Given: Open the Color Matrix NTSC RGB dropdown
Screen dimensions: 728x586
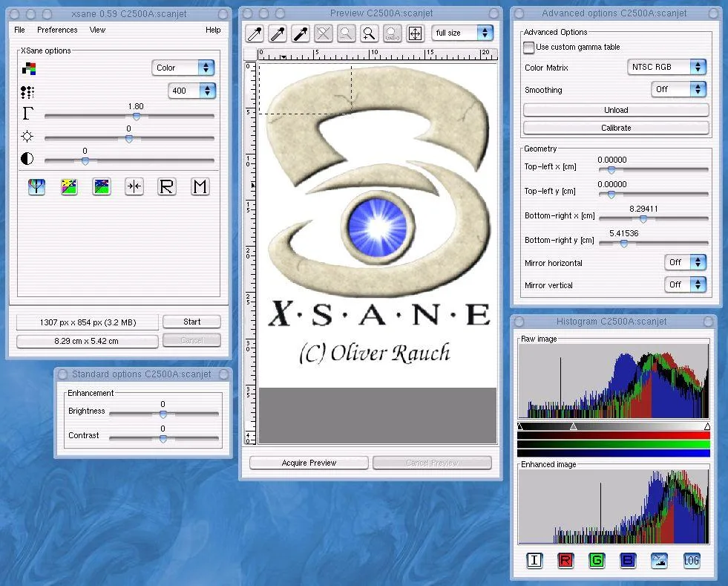Looking at the screenshot, I should click(x=666, y=68).
